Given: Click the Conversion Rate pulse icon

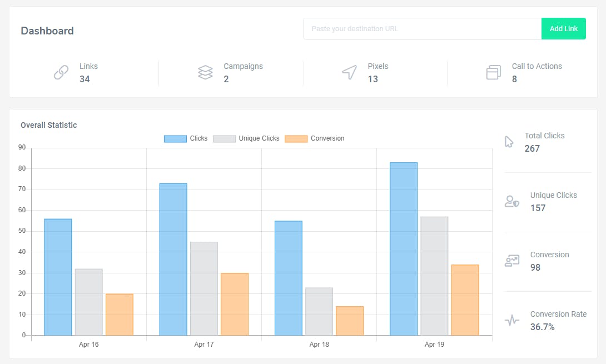Looking at the screenshot, I should [512, 320].
